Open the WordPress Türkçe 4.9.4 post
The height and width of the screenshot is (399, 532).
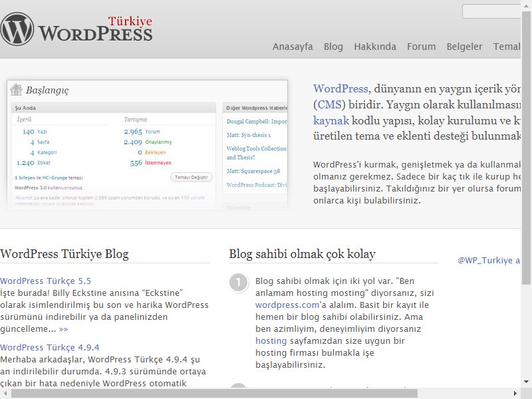[49, 347]
